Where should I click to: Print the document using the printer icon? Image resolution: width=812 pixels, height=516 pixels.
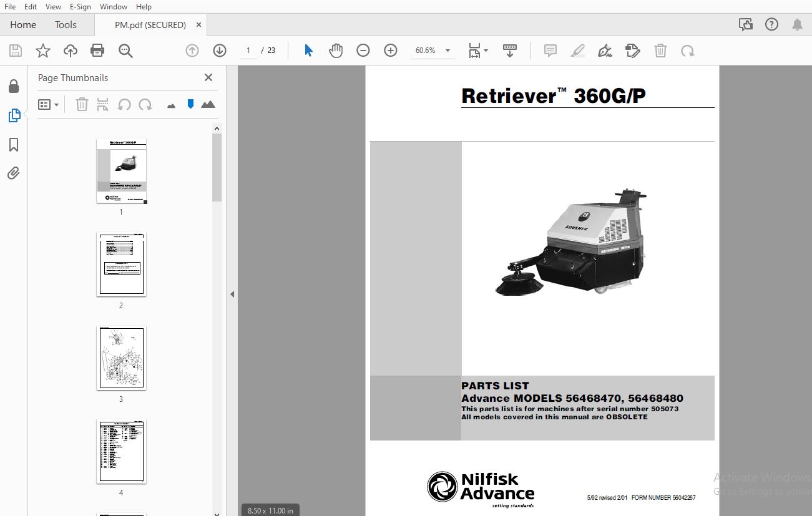tap(97, 51)
